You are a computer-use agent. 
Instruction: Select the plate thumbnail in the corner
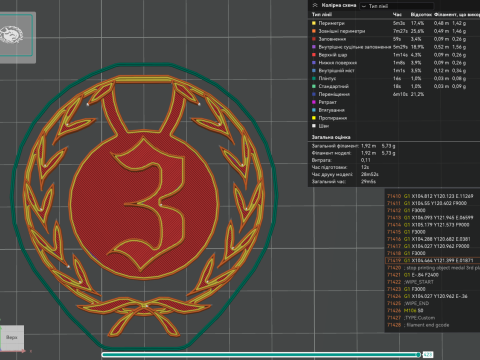(16, 35)
